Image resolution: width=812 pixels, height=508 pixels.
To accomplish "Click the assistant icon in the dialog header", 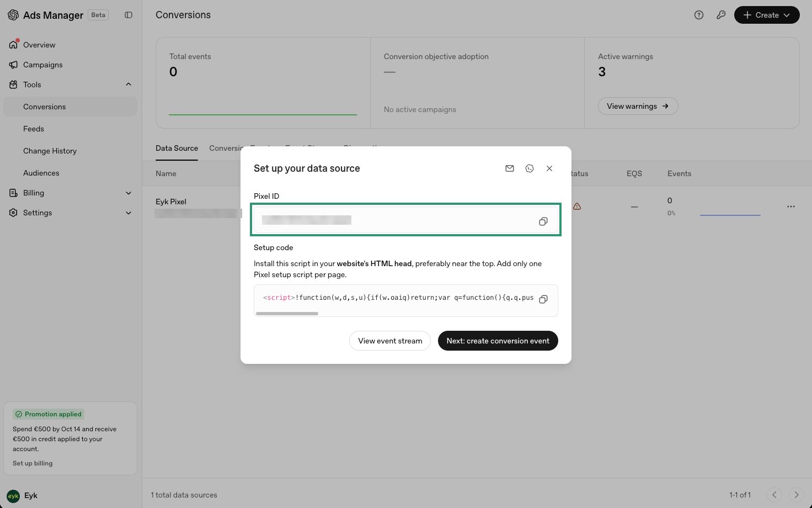I will [530, 168].
